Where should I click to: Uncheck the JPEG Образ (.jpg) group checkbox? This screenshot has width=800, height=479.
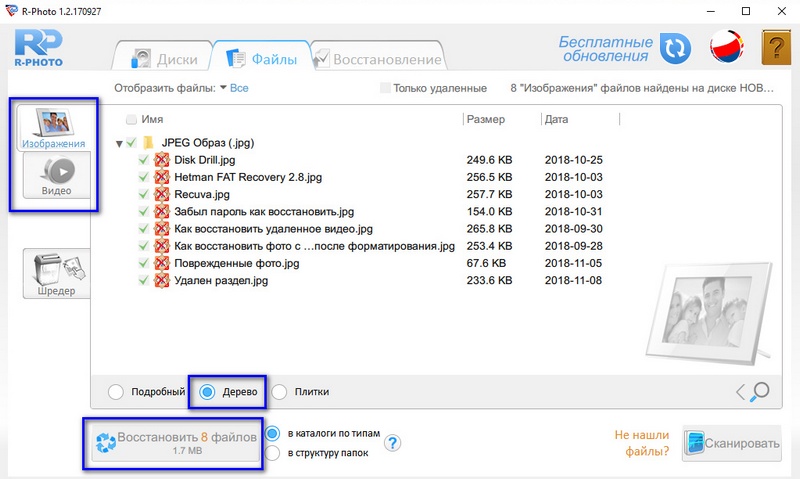tap(132, 142)
